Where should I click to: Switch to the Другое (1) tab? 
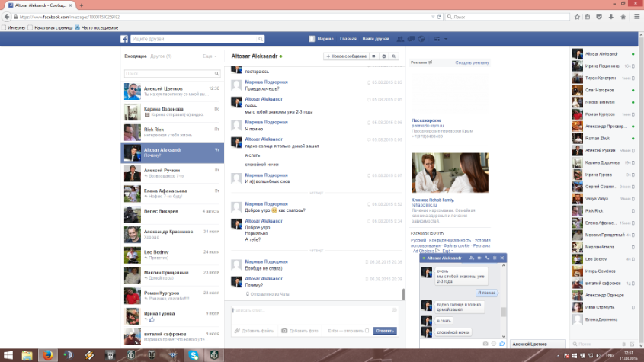[161, 56]
